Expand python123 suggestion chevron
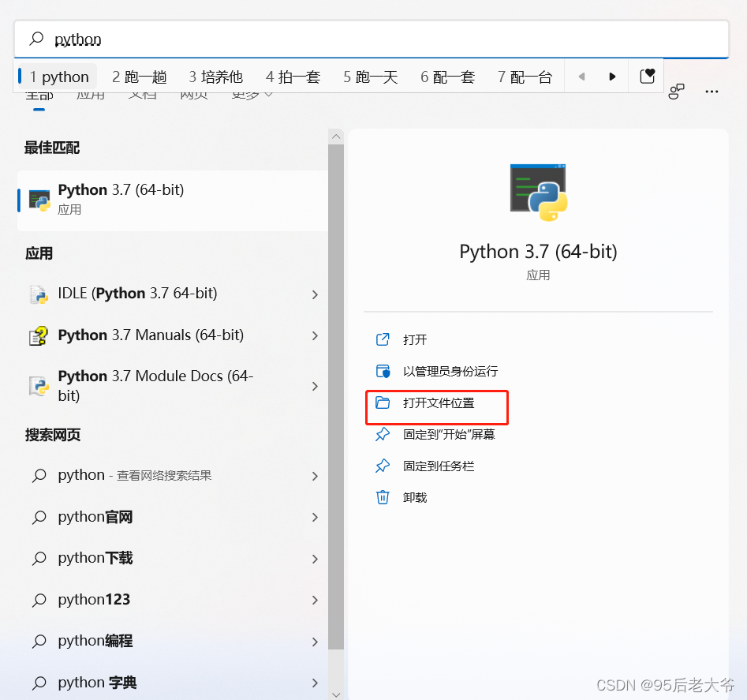Image resolution: width=747 pixels, height=700 pixels. (315, 600)
